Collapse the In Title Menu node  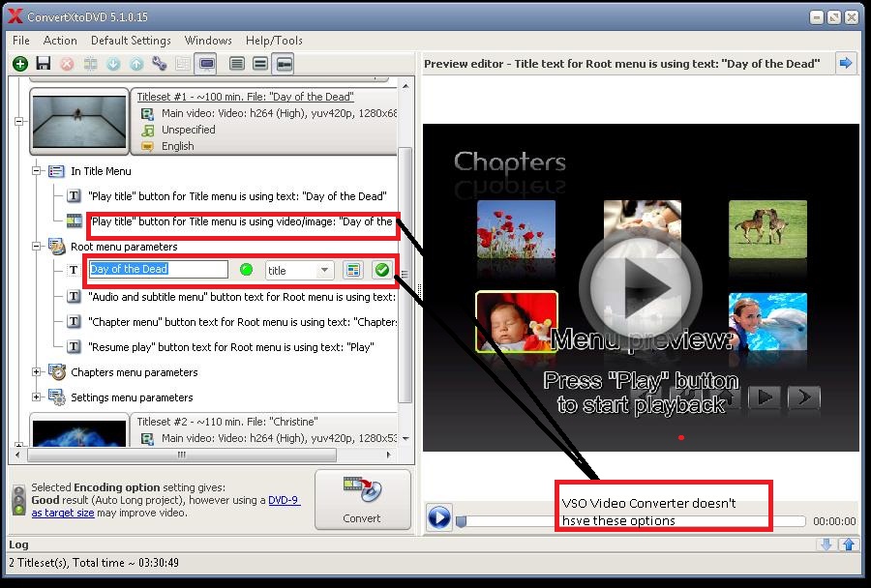click(36, 171)
